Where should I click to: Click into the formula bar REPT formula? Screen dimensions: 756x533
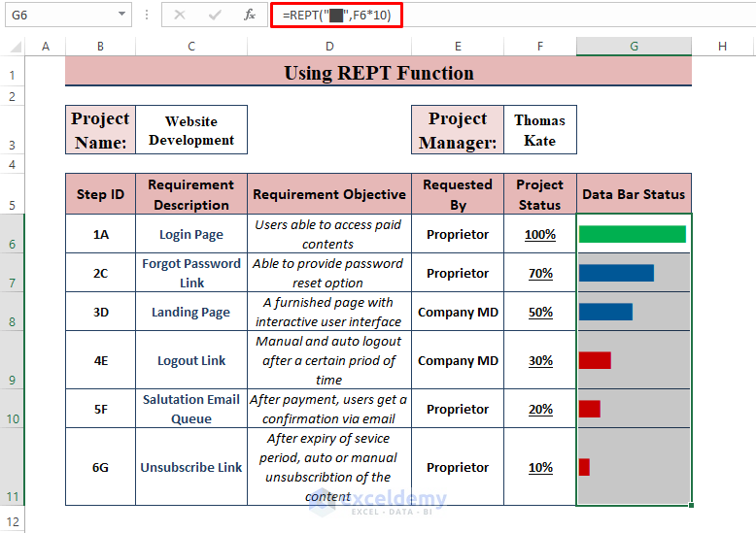pos(336,16)
